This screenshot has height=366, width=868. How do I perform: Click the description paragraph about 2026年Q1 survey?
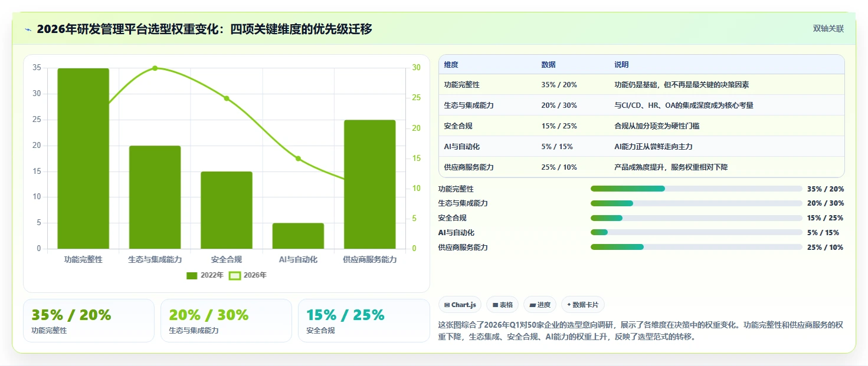[640, 331]
